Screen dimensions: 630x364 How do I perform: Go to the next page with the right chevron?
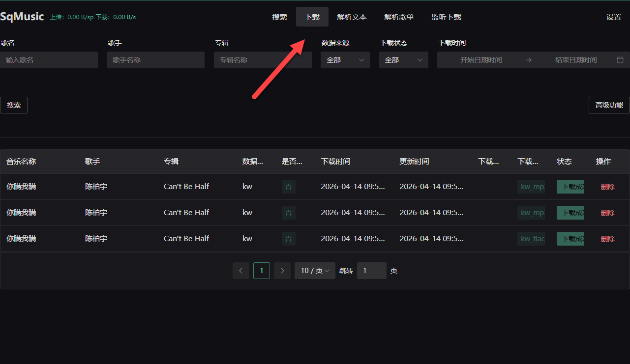282,271
